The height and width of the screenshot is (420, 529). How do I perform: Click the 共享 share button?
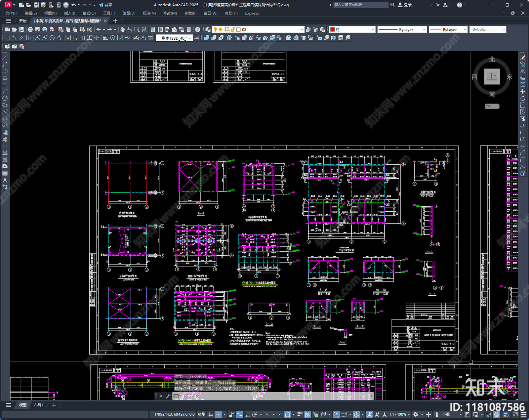pyautogui.click(x=105, y=5)
